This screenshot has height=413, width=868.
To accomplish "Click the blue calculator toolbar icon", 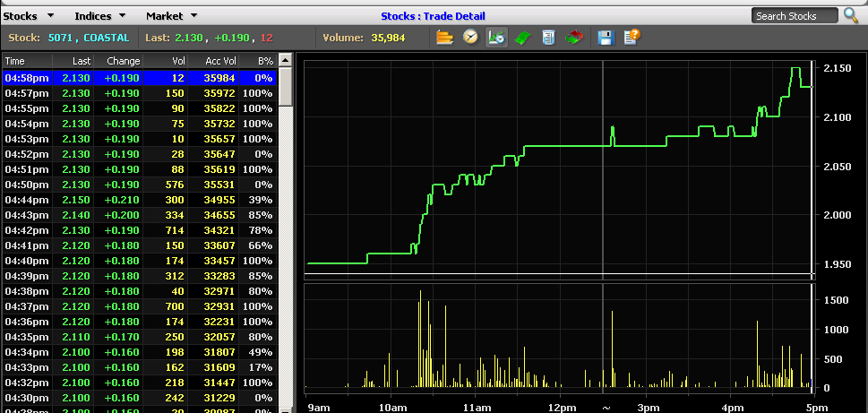I will [x=549, y=38].
